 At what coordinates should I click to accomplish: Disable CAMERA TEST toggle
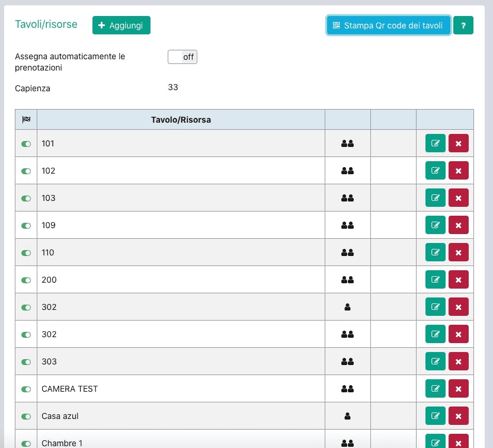[26, 389]
